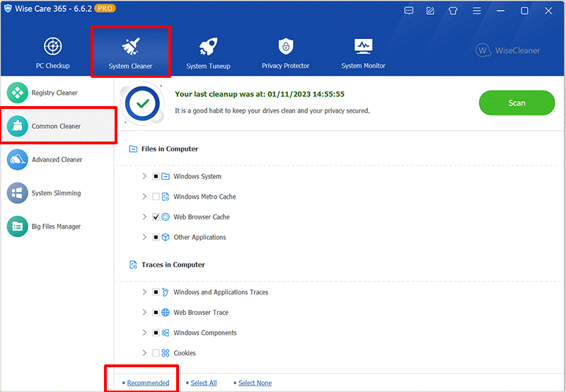
Task: Expand the Web Browser Trace row
Action: pyautogui.click(x=144, y=312)
